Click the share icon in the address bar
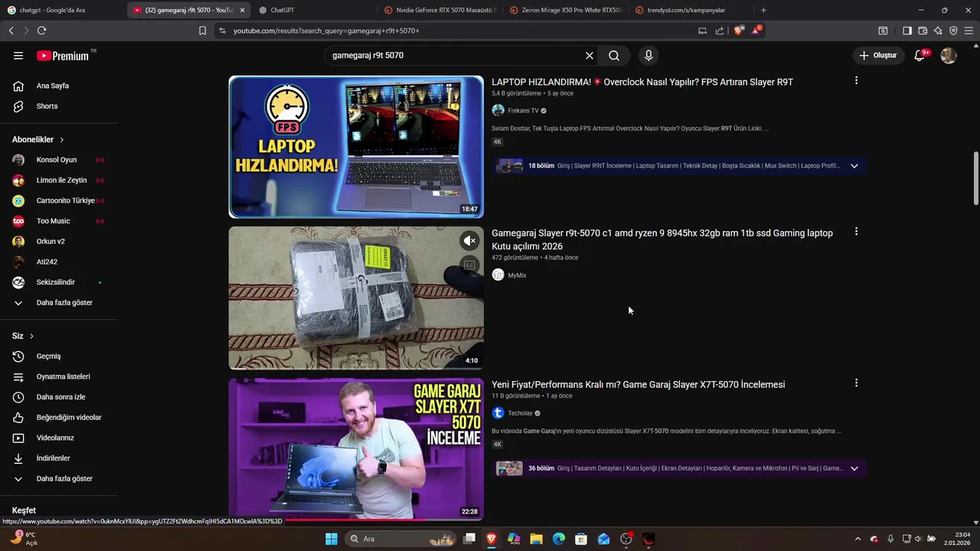 [x=720, y=31]
